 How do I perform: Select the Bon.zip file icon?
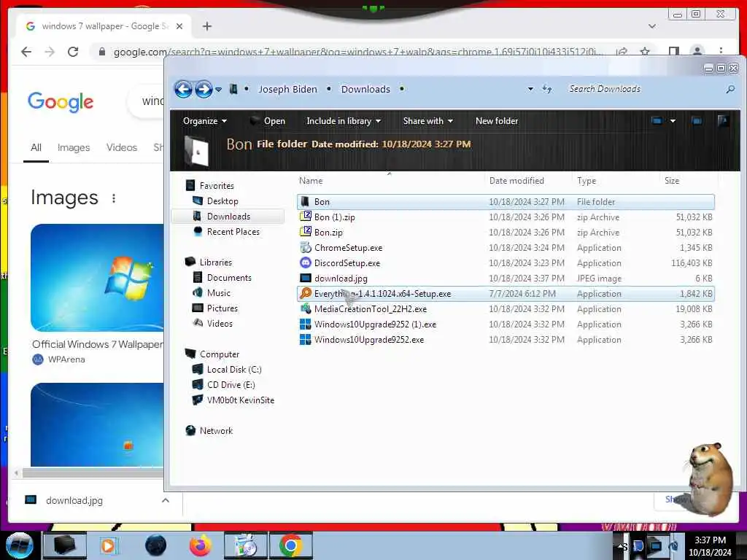[x=305, y=232]
